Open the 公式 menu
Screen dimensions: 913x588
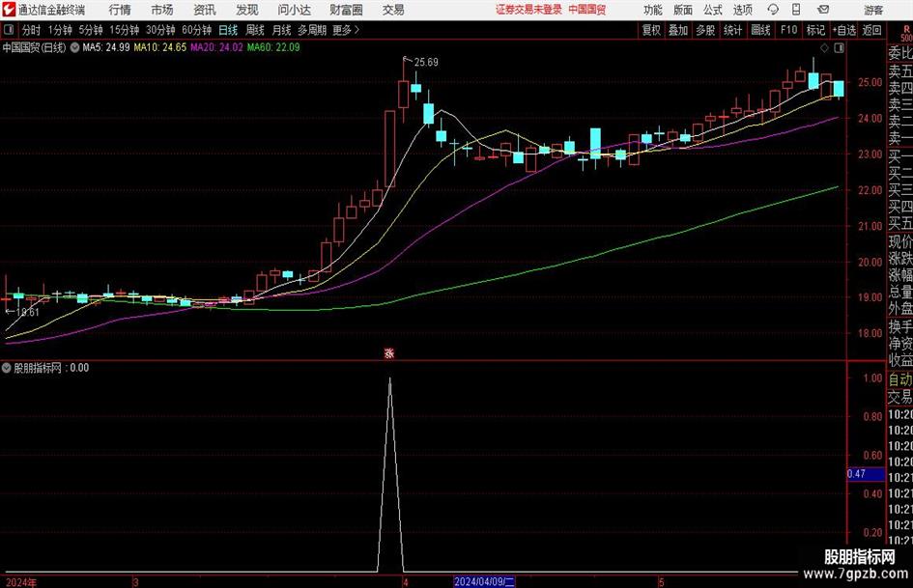[x=713, y=10]
